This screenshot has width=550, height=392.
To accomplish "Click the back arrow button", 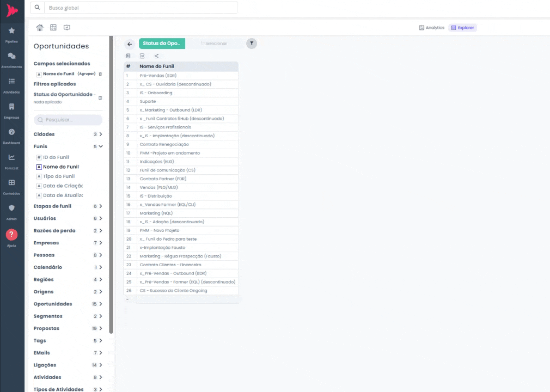I will pyautogui.click(x=130, y=44).
